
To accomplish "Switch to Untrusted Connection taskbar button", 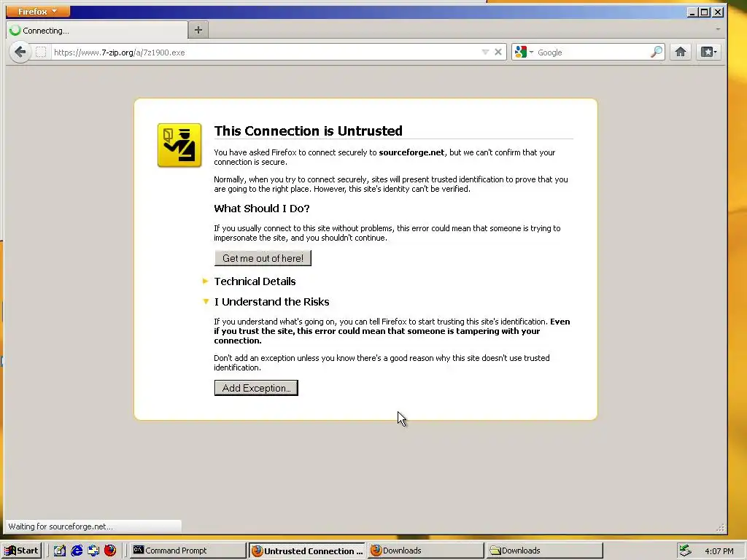I will tap(307, 551).
